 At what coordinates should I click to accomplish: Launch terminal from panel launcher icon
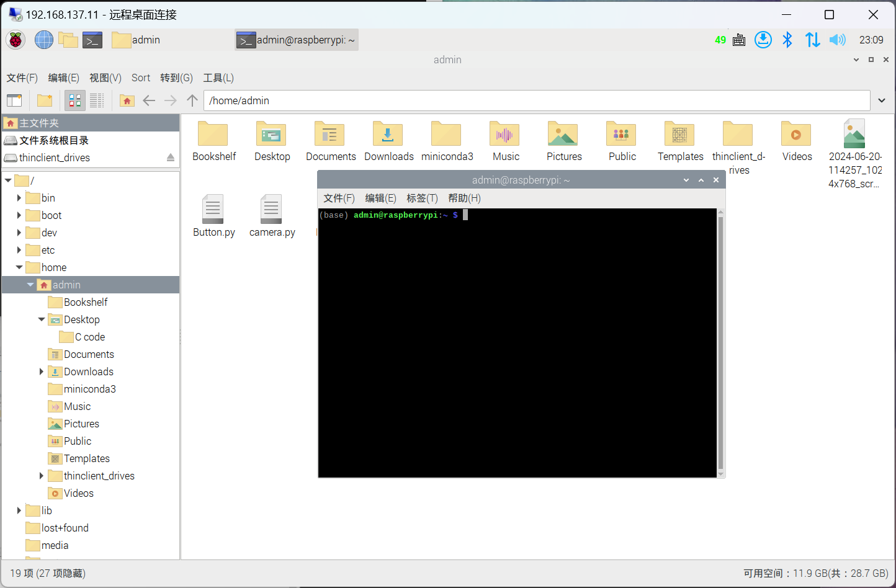tap(92, 40)
